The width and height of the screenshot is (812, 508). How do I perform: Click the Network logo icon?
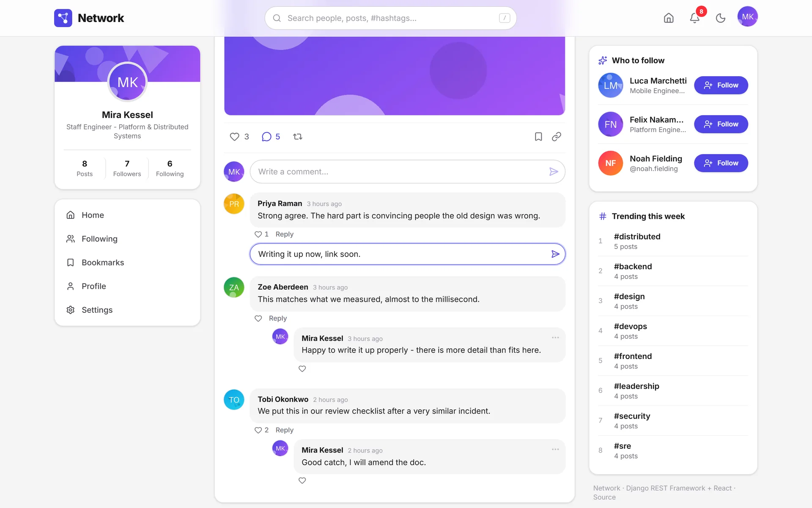63,18
